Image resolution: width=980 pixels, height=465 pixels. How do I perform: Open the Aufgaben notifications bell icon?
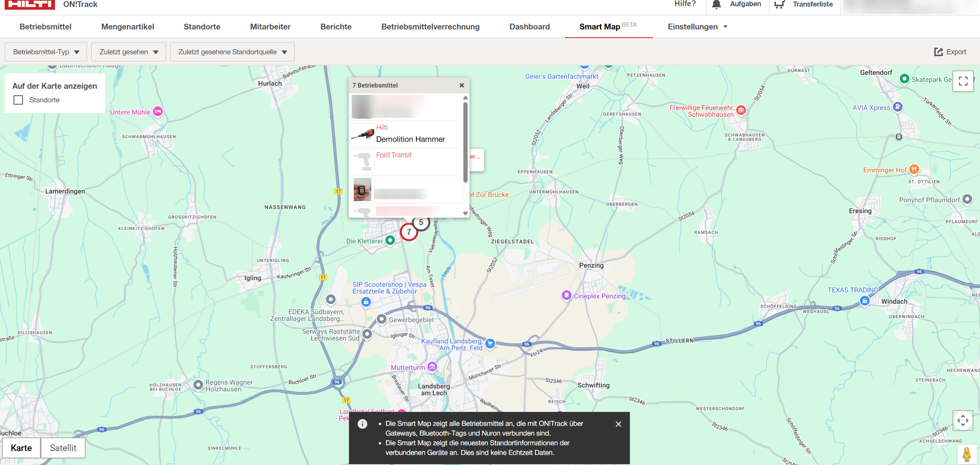[x=716, y=4]
